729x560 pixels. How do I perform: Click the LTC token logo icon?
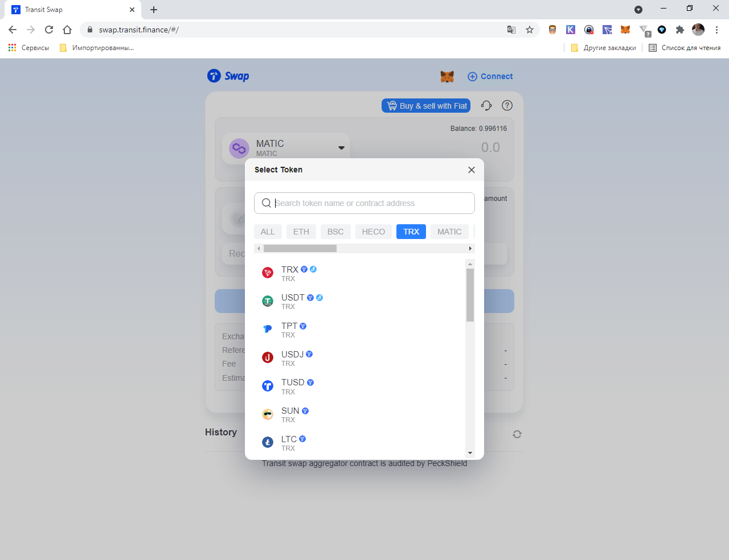point(268,442)
